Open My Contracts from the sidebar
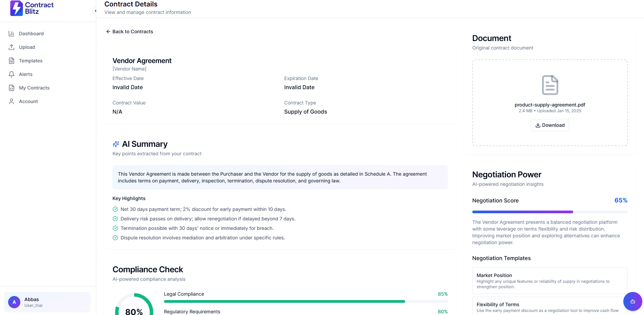 12,87
